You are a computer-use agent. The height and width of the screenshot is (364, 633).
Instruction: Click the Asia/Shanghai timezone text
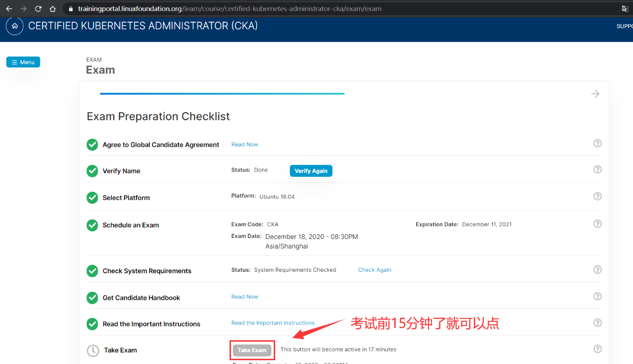tap(287, 247)
